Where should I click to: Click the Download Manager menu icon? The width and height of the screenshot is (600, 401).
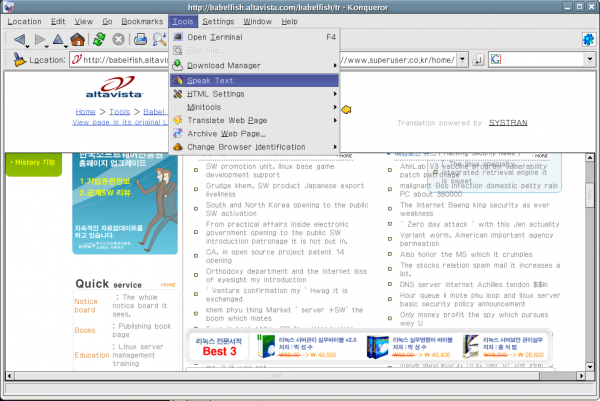click(x=178, y=65)
